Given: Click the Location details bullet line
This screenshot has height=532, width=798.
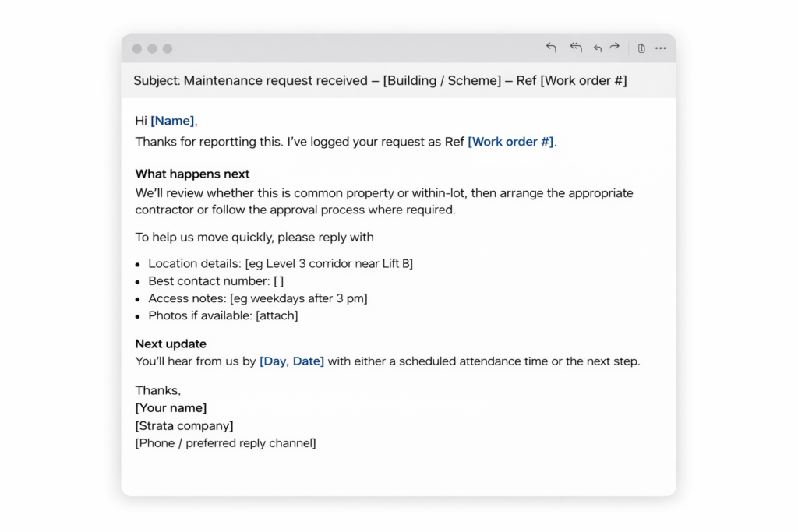Looking at the screenshot, I should click(280, 264).
